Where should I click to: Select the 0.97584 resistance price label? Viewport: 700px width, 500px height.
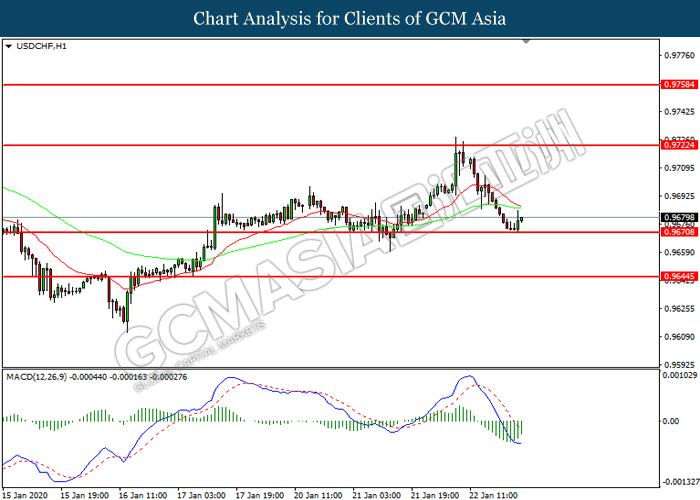coord(679,84)
